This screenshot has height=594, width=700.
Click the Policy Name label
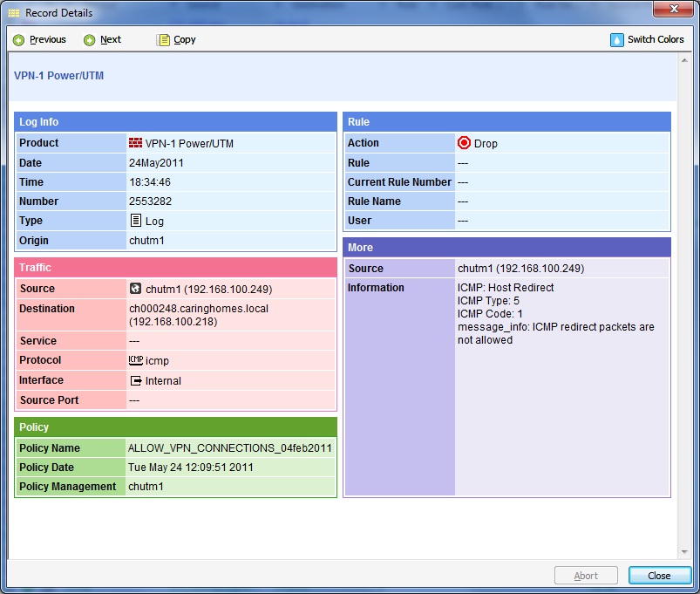coord(50,448)
